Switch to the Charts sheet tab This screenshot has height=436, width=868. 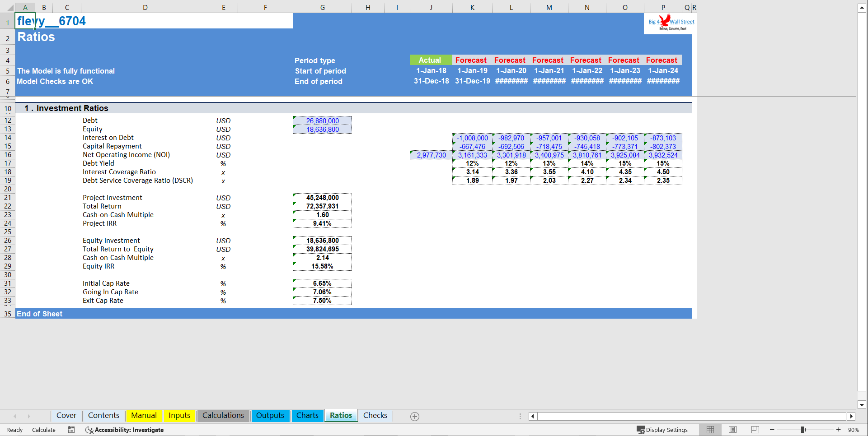click(x=307, y=416)
